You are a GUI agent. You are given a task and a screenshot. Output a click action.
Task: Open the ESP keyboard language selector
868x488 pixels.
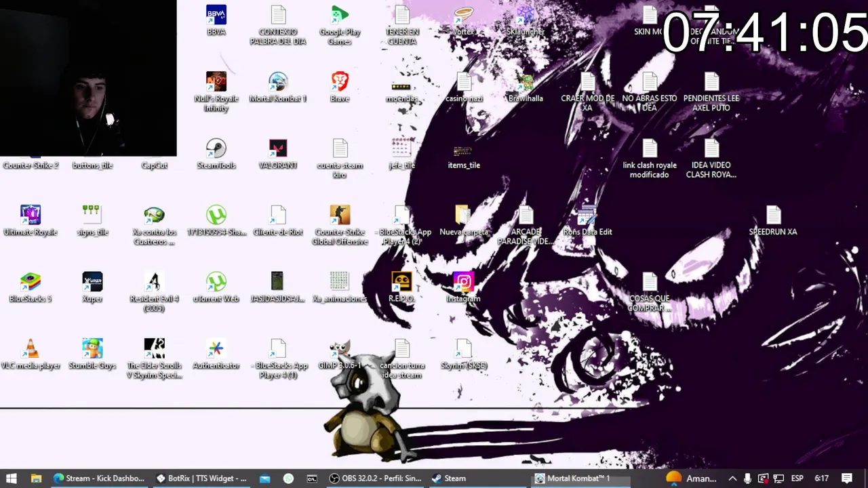point(798,479)
